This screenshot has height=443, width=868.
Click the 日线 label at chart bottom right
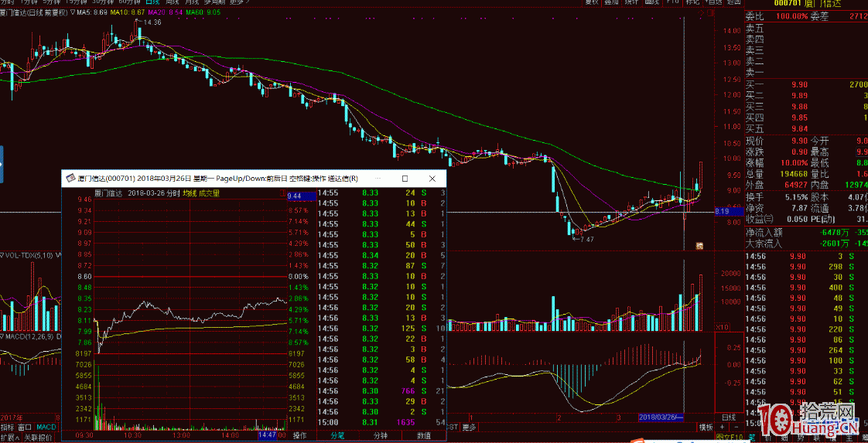click(729, 417)
